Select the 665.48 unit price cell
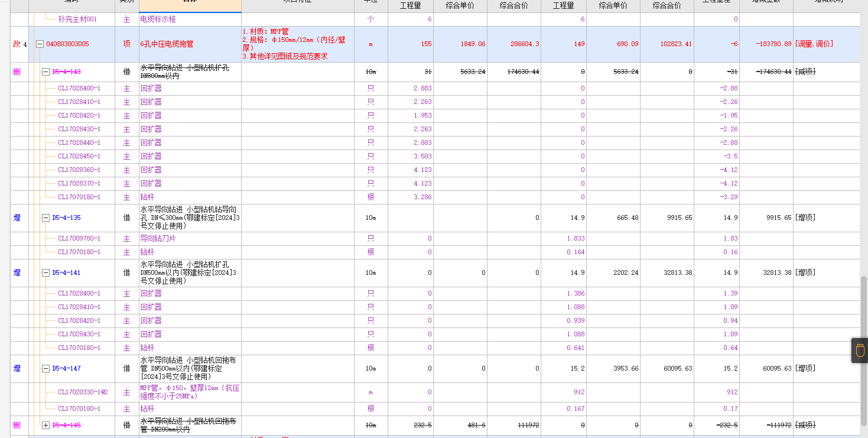This screenshot has width=868, height=438. point(613,218)
